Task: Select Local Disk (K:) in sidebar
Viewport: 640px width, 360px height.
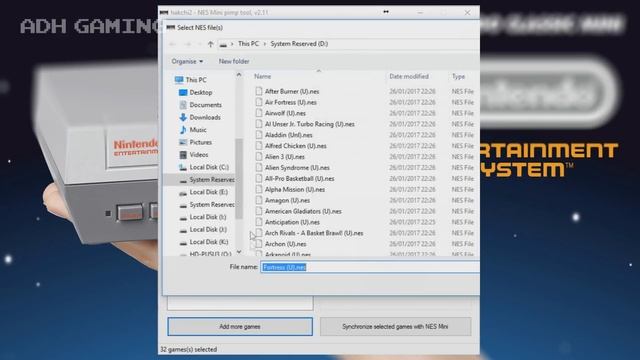Action: click(209, 242)
